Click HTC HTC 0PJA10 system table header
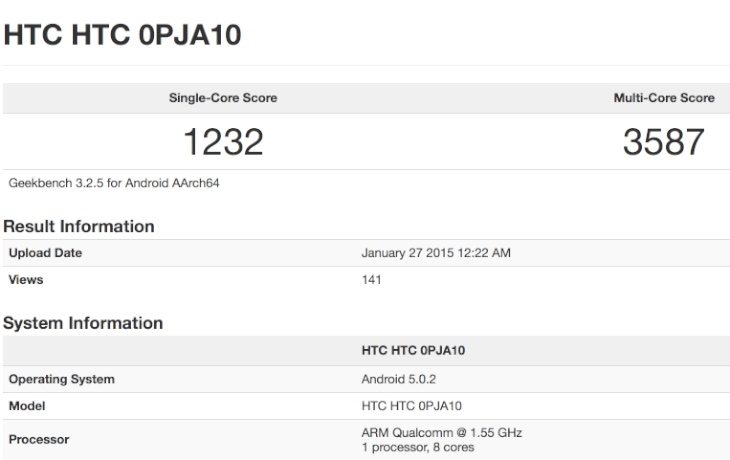730x460 pixels. pos(413,351)
